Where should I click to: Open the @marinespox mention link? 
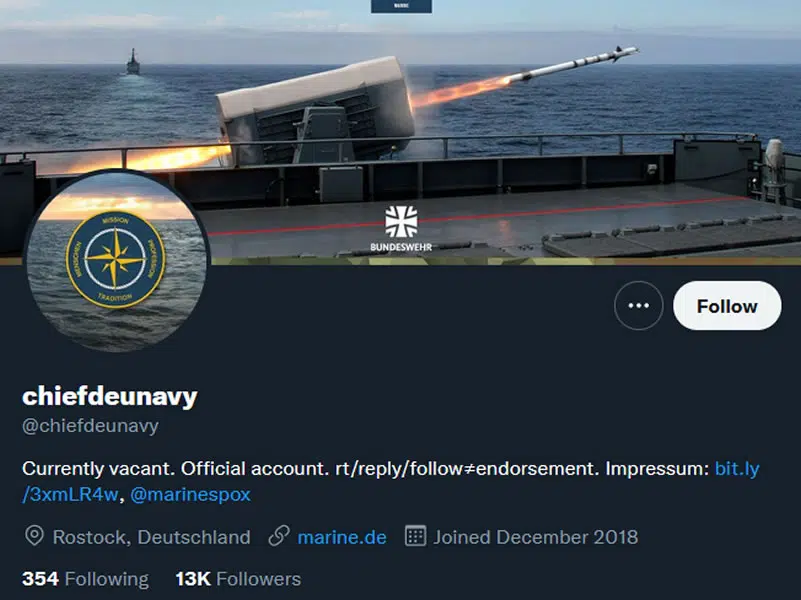(190, 494)
